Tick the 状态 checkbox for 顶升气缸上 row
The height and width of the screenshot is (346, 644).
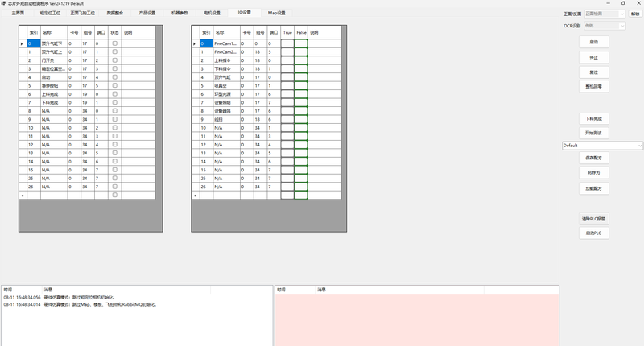pyautogui.click(x=114, y=51)
